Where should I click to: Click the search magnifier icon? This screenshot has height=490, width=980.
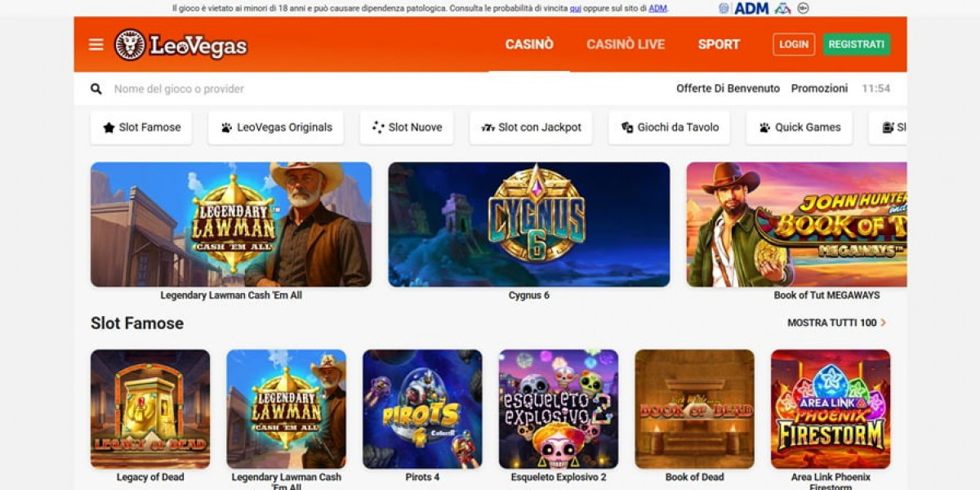[96, 89]
